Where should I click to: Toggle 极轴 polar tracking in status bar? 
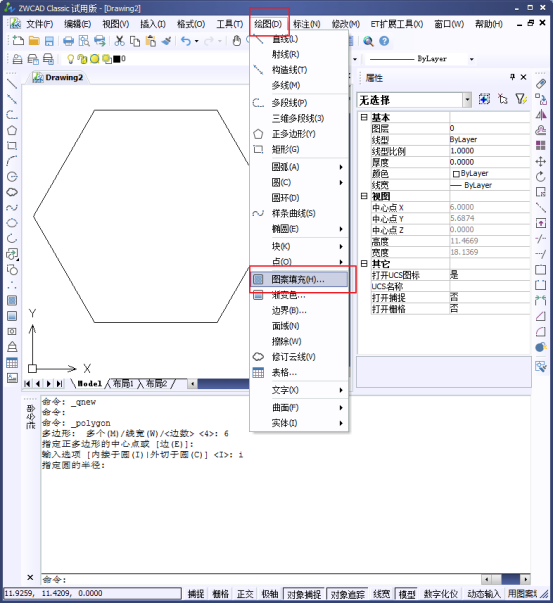coord(270,594)
